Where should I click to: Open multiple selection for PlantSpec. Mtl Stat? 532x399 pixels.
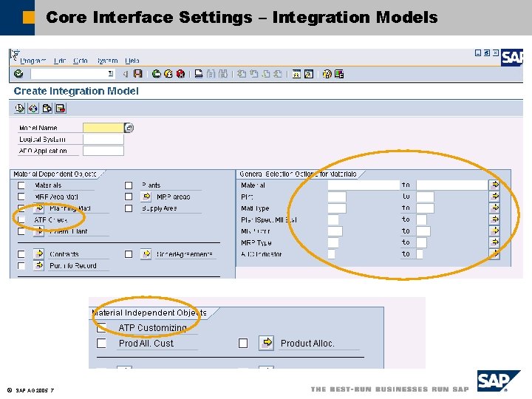pos(494,219)
